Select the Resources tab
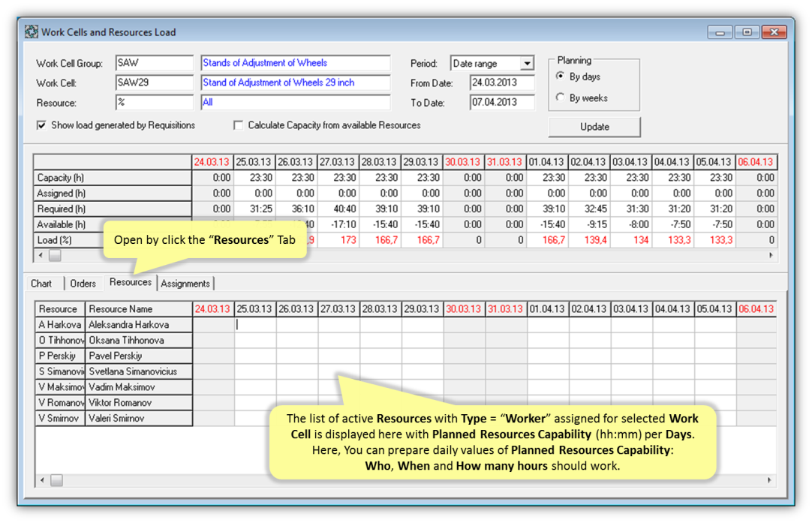 pos(131,282)
